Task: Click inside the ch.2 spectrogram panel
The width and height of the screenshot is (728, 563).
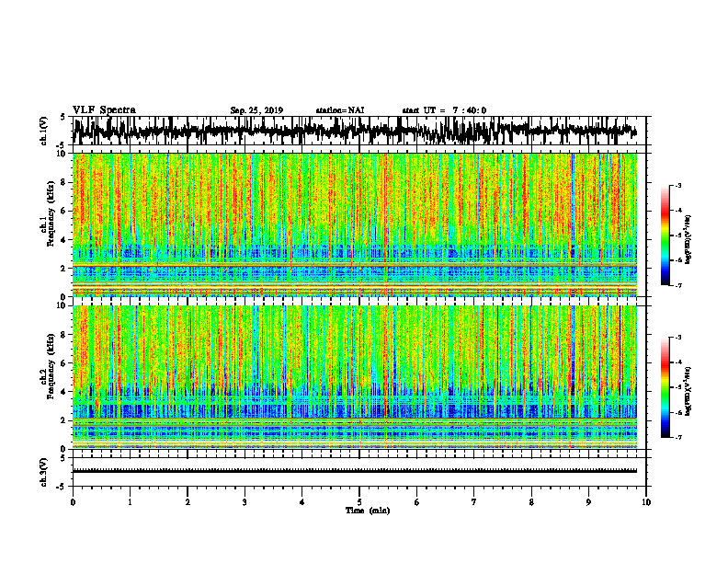Action: [355, 377]
